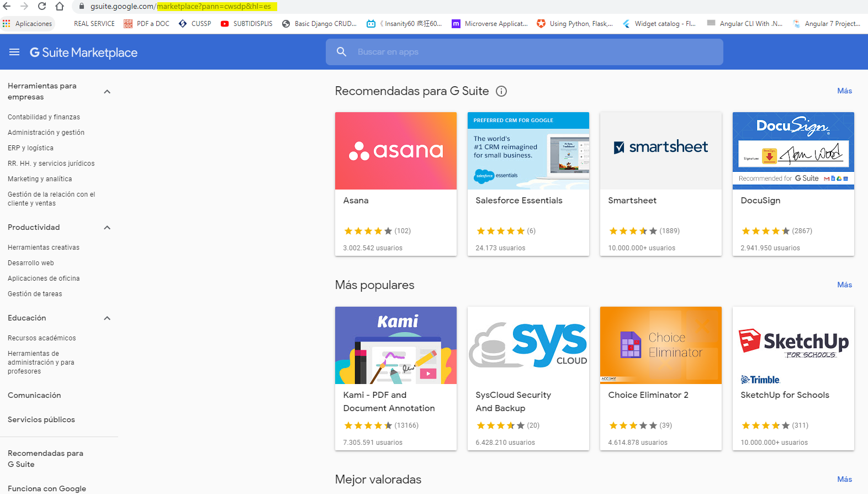Open the Microverse Application bookmark
The height and width of the screenshot is (494, 868).
pyautogui.click(x=490, y=24)
